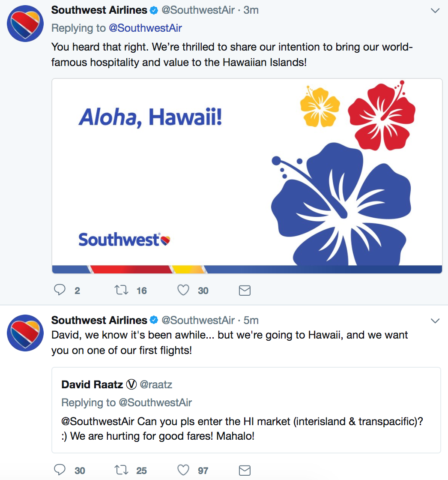
Task: Like the Aloha Hawaii announcement tweet
Action: 183,290
